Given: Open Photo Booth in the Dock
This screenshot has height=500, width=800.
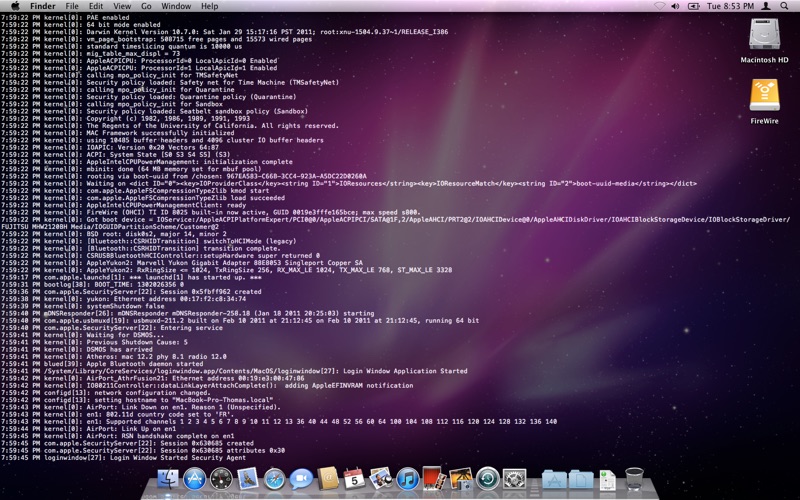Looking at the screenshot, I should (x=434, y=479).
